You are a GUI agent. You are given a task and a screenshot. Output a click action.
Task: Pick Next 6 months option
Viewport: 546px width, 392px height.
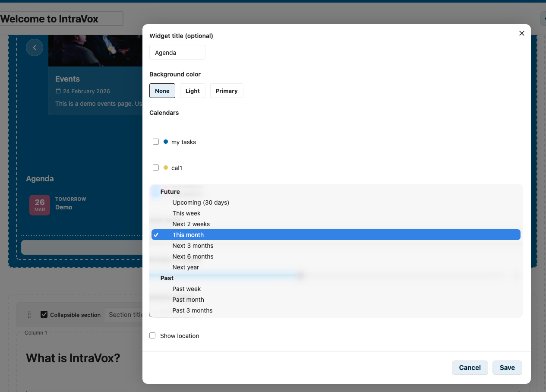click(x=336, y=256)
